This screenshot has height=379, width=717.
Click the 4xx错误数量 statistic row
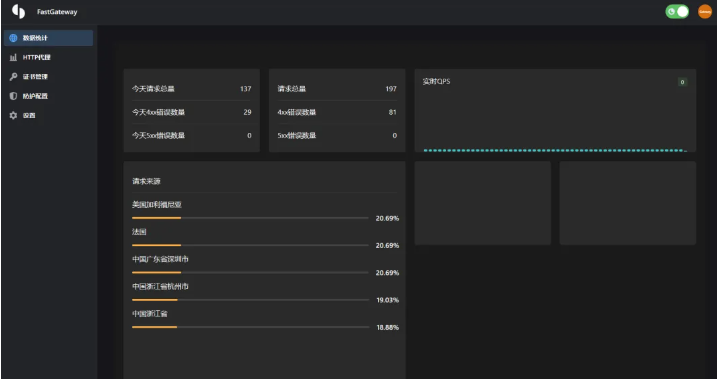pos(337,112)
